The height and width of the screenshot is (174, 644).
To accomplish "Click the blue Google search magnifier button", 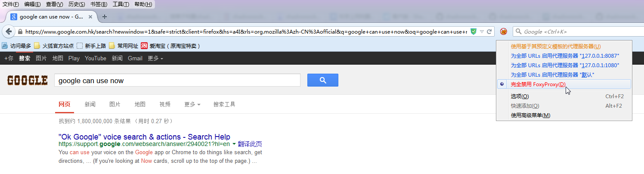I will (x=323, y=80).
